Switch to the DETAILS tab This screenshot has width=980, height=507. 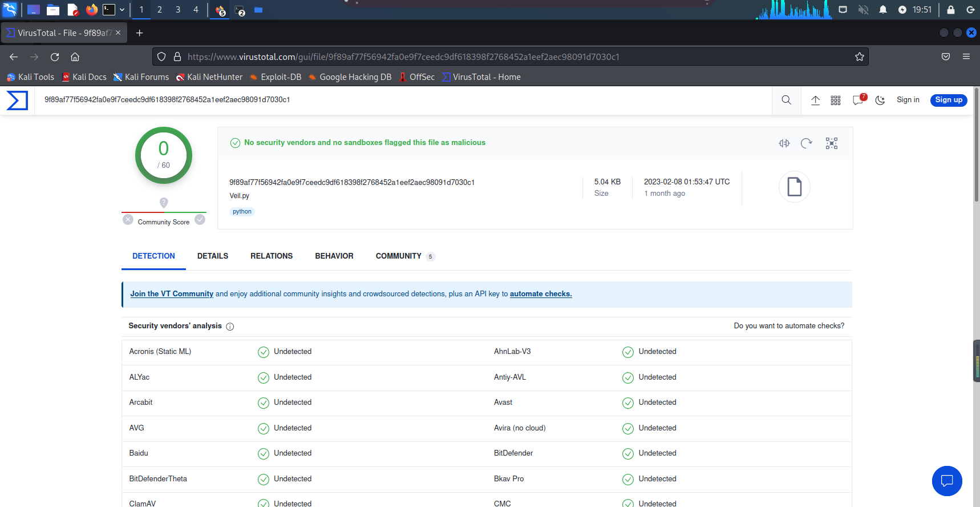click(x=213, y=256)
